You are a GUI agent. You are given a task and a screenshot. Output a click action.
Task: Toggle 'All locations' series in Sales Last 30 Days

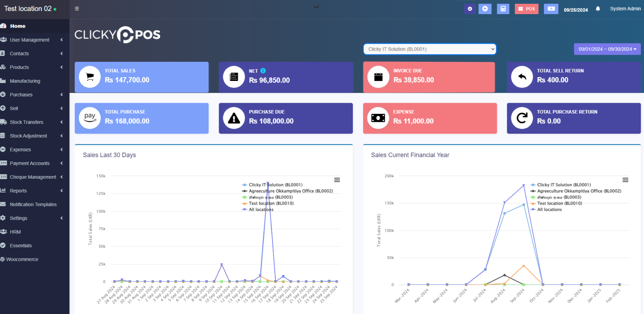[x=261, y=210]
